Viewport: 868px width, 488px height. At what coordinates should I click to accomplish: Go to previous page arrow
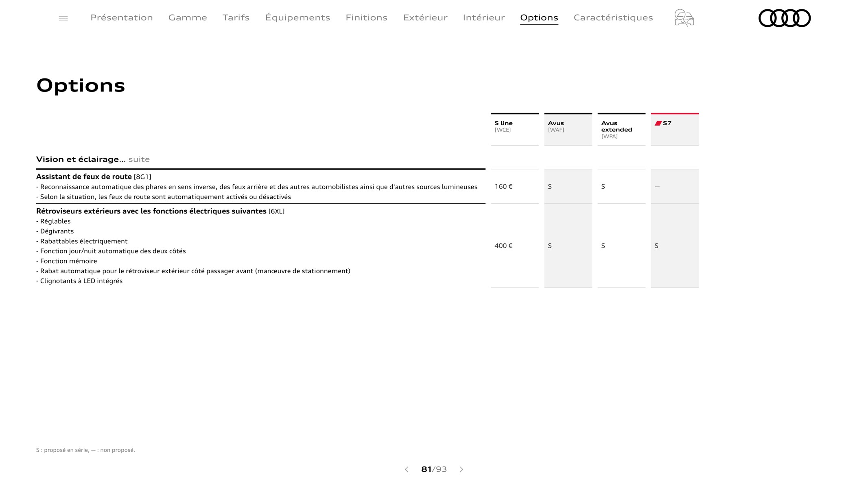(406, 469)
